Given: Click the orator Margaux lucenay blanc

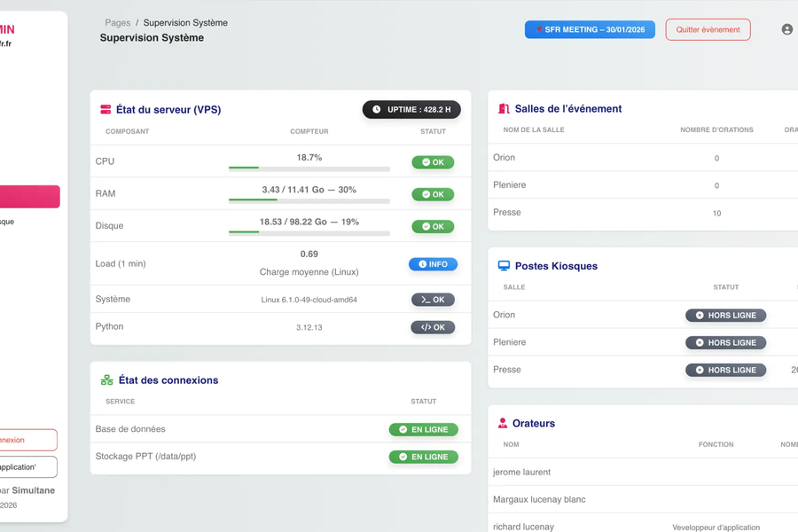Looking at the screenshot, I should click(x=539, y=500).
